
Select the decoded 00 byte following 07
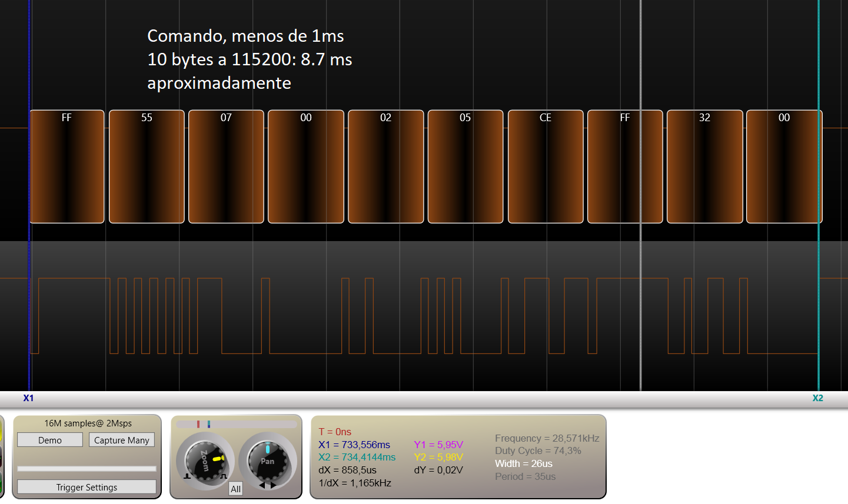[x=306, y=166]
